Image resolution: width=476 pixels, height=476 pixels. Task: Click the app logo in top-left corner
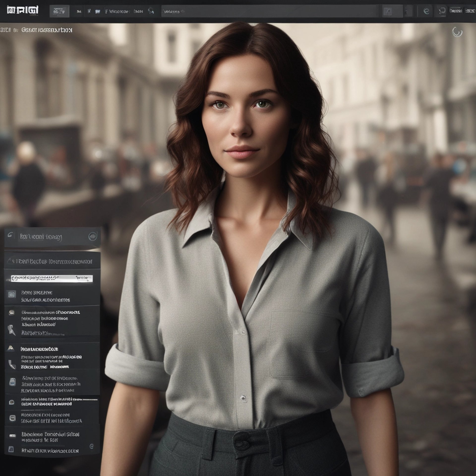coord(23,10)
